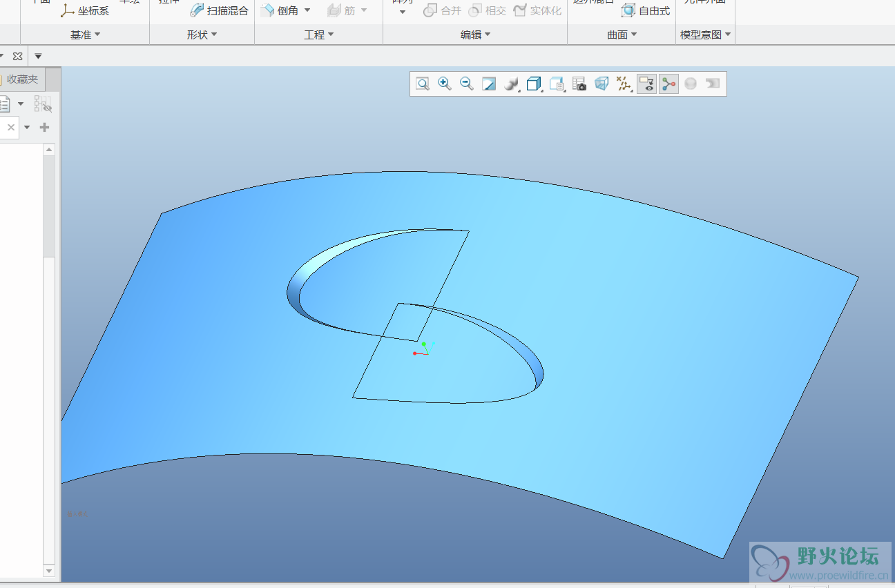This screenshot has width=895, height=588.
Task: Switch to the 收藏夹 tab
Action: click(22, 79)
